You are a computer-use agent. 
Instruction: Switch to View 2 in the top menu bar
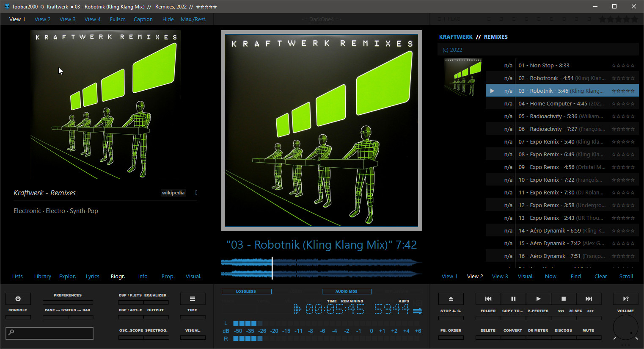43,19
